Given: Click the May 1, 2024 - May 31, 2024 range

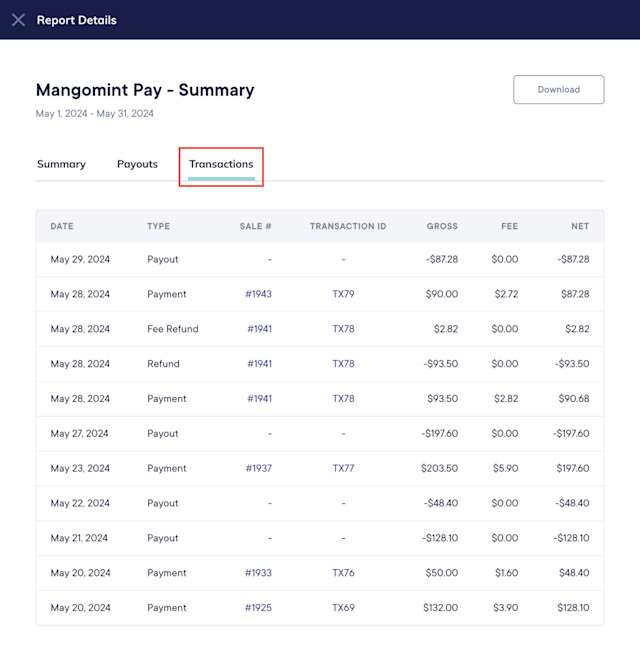Looking at the screenshot, I should (95, 113).
